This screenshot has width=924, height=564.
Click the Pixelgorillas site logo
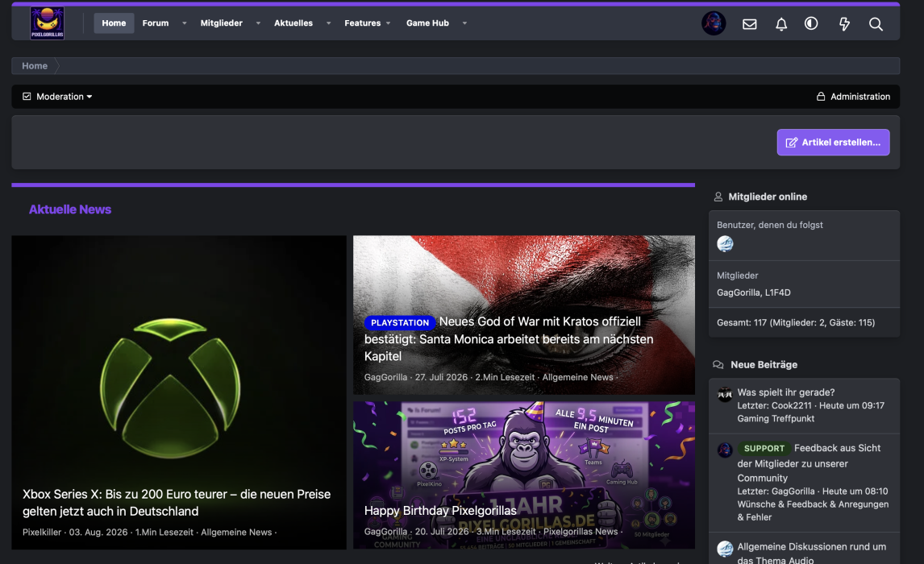click(x=47, y=23)
